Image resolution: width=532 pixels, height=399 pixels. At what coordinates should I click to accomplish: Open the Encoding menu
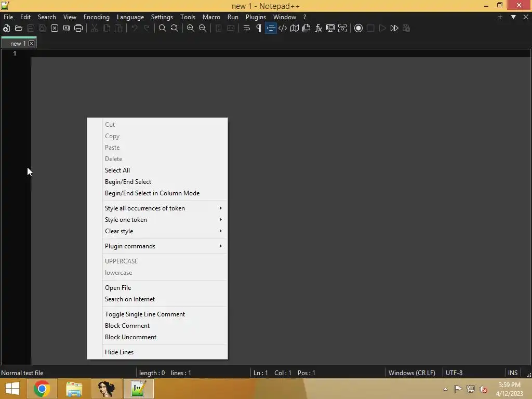click(x=96, y=17)
